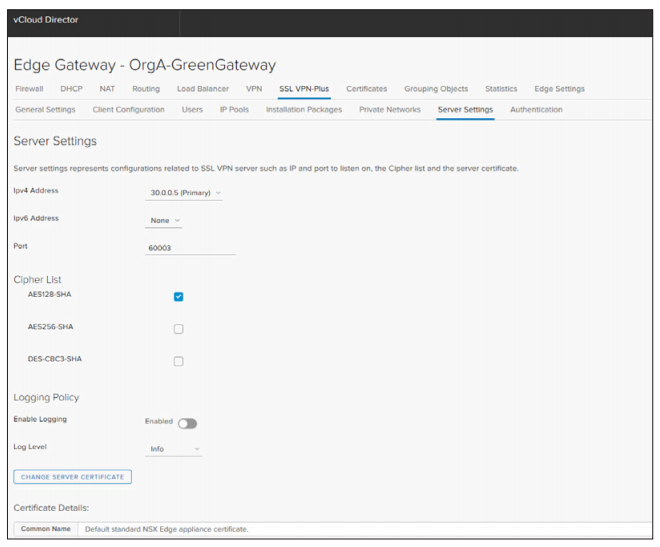The image size is (660, 547).
Task: Select the SSL VPN-Plus tab
Action: [x=304, y=89]
